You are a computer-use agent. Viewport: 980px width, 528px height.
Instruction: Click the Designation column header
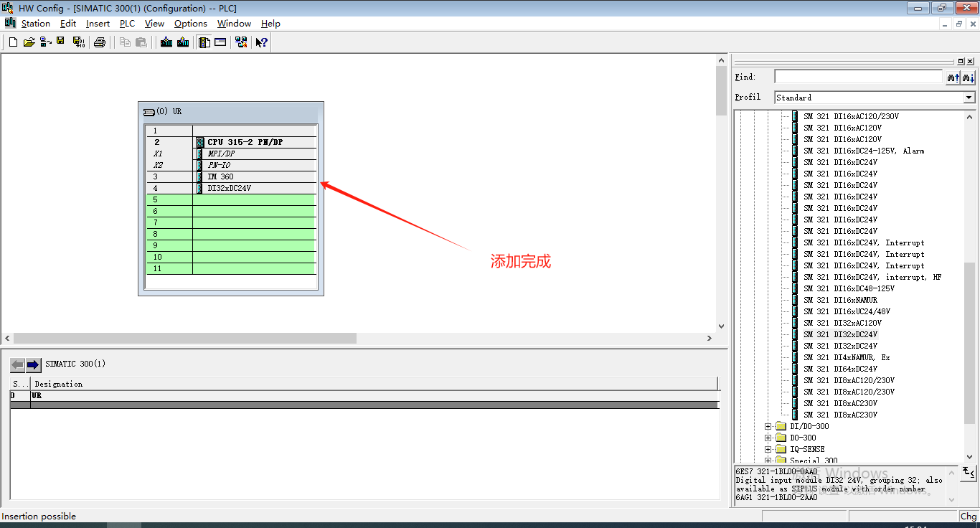(x=373, y=384)
